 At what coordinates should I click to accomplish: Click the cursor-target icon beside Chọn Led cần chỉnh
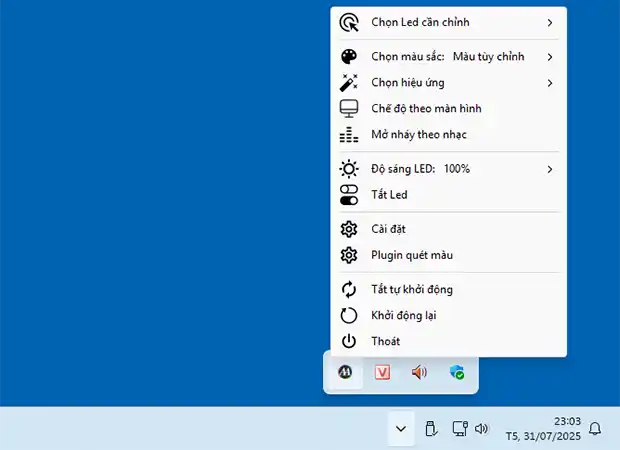pos(349,23)
